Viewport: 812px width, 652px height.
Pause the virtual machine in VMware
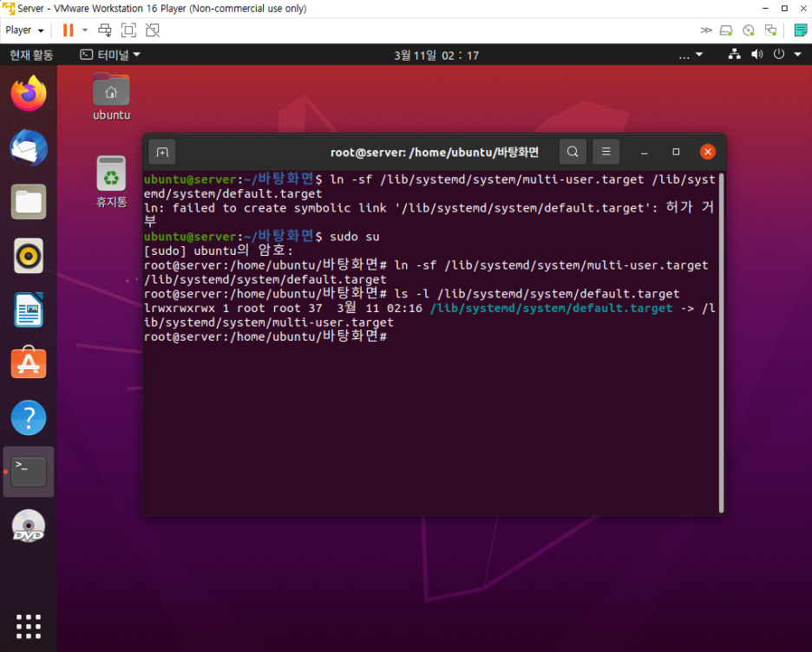point(68,30)
